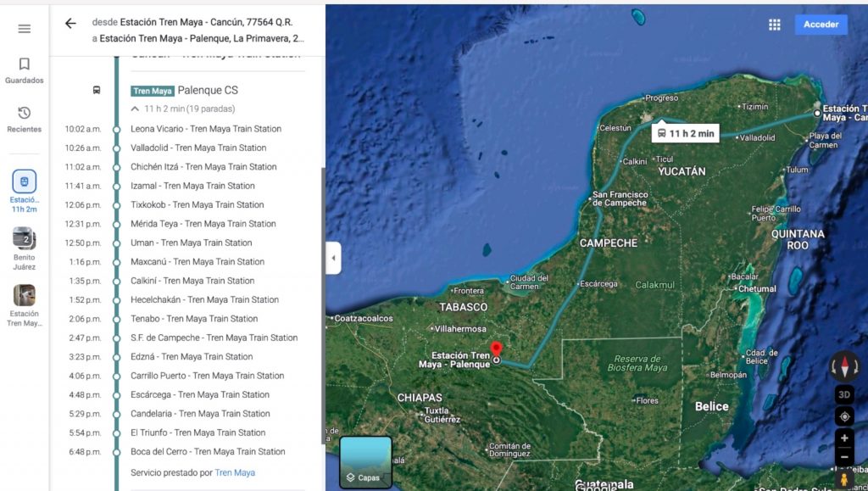Image resolution: width=868 pixels, height=491 pixels.
Task: Open the Google apps grid
Action: [775, 25]
